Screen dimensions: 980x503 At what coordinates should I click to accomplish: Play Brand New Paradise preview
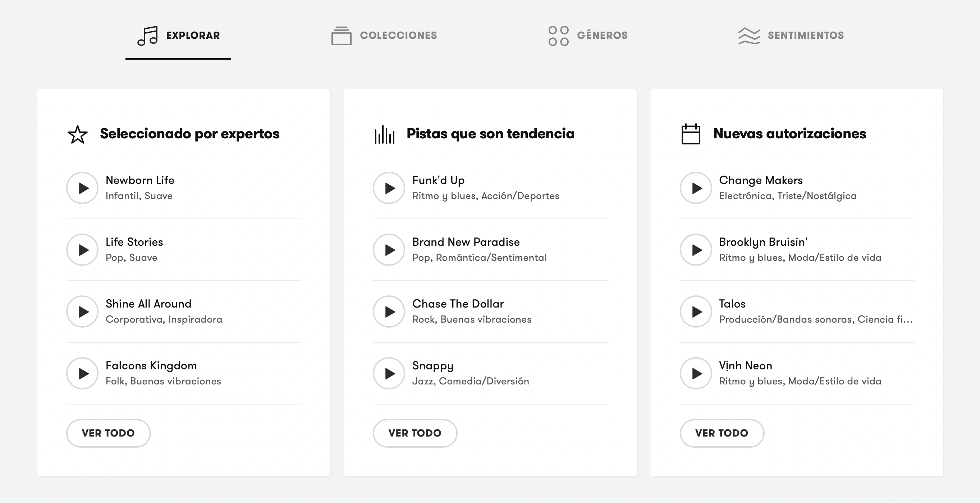[389, 250]
